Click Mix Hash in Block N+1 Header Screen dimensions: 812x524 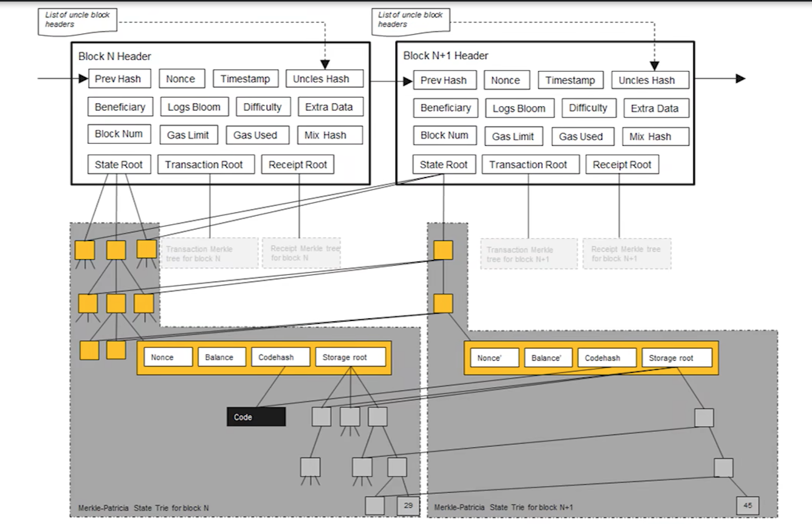[655, 137]
